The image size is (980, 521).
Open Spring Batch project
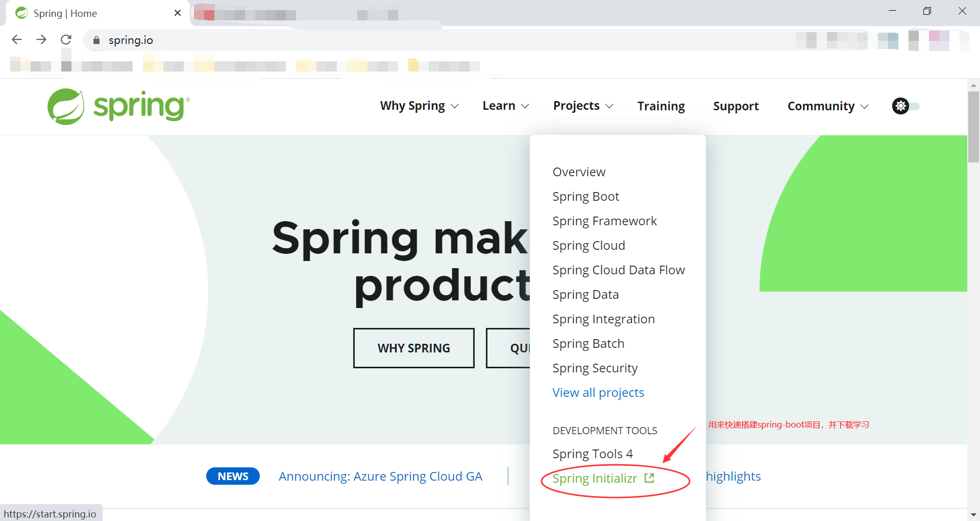tap(588, 344)
